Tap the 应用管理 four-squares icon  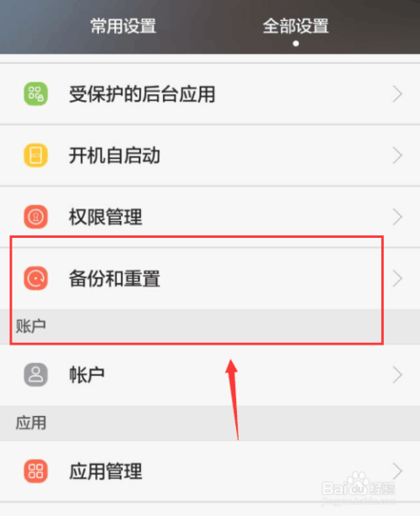click(x=36, y=471)
